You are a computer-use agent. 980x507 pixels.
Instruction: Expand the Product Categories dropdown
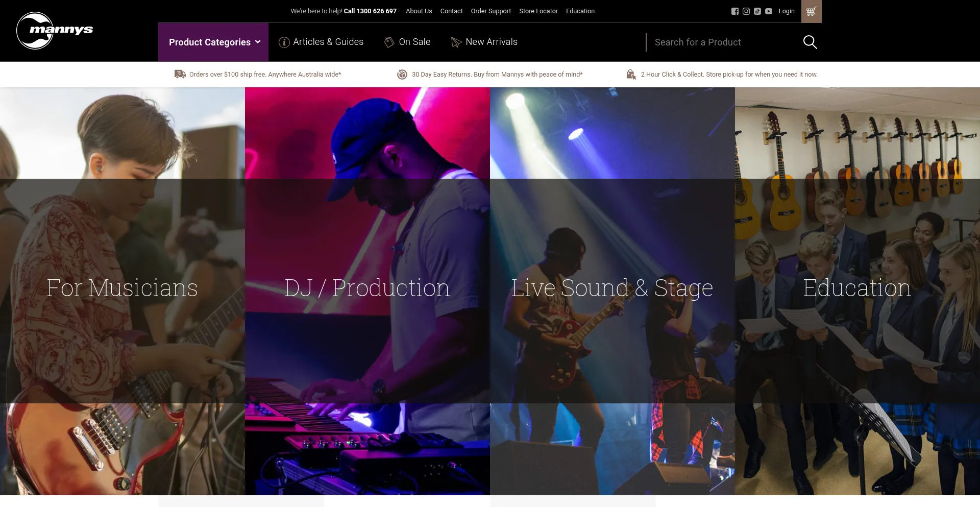(213, 42)
